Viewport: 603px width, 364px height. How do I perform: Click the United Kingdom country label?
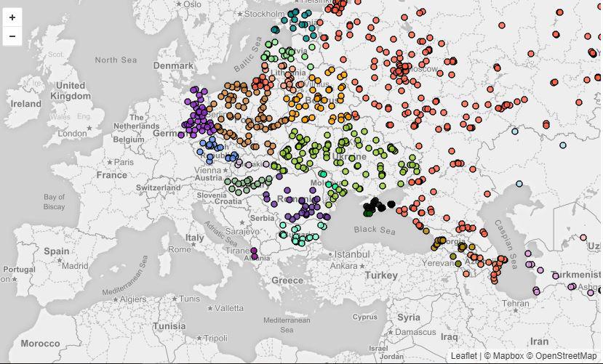pyautogui.click(x=71, y=91)
